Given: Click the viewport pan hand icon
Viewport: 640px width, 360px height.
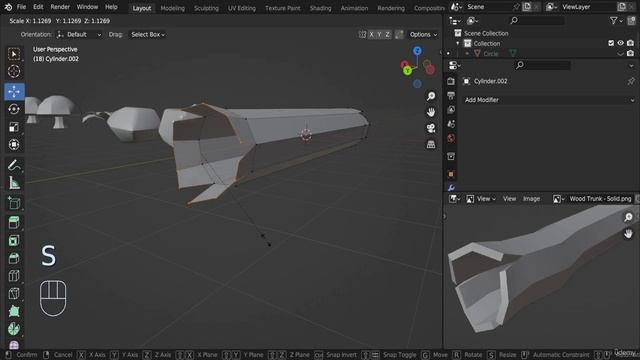Looking at the screenshot, I should pyautogui.click(x=431, y=112).
